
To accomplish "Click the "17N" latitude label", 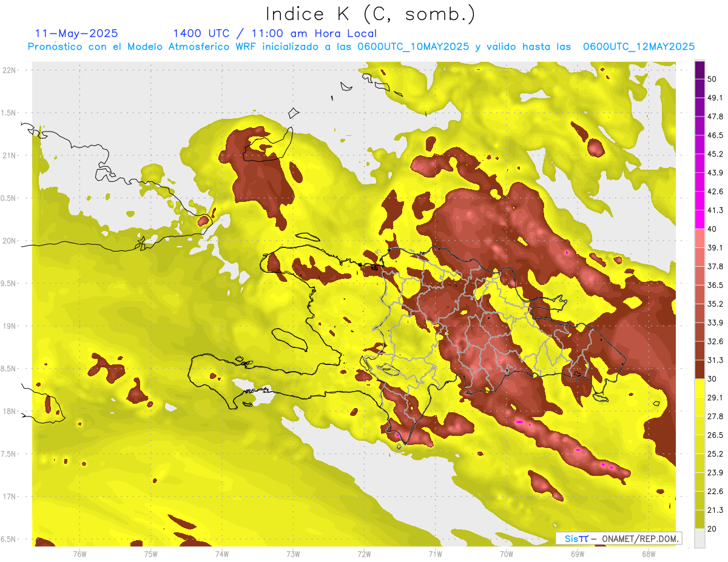I will tap(10, 497).
